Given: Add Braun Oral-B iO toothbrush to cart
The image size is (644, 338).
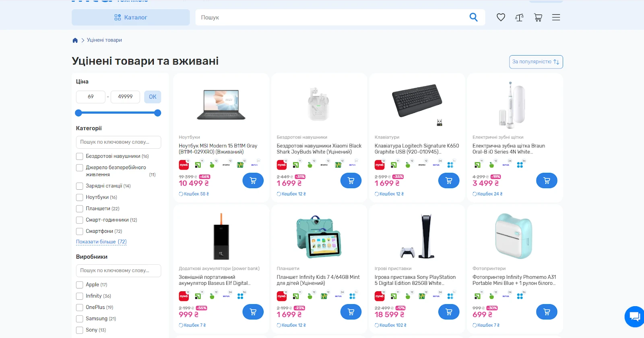Looking at the screenshot, I should pyautogui.click(x=547, y=180).
